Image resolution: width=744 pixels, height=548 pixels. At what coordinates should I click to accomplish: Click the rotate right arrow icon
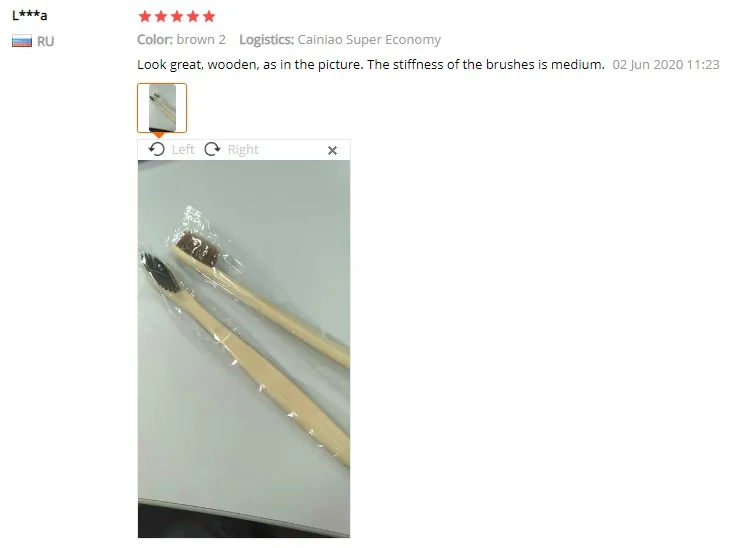[x=212, y=149]
